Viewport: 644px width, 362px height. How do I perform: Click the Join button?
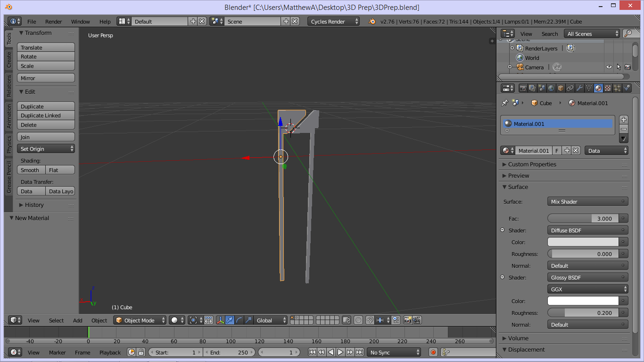(46, 137)
